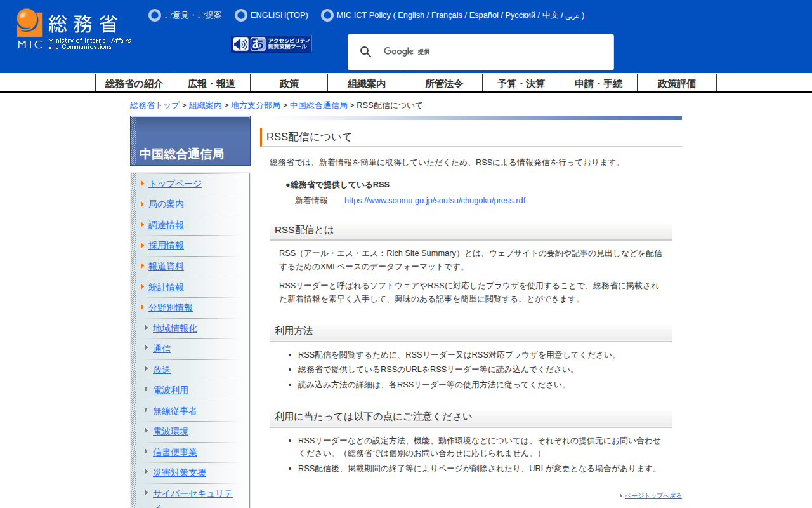Open the 災害対策支援 sidebar link
The height and width of the screenshot is (508, 812).
[179, 472]
